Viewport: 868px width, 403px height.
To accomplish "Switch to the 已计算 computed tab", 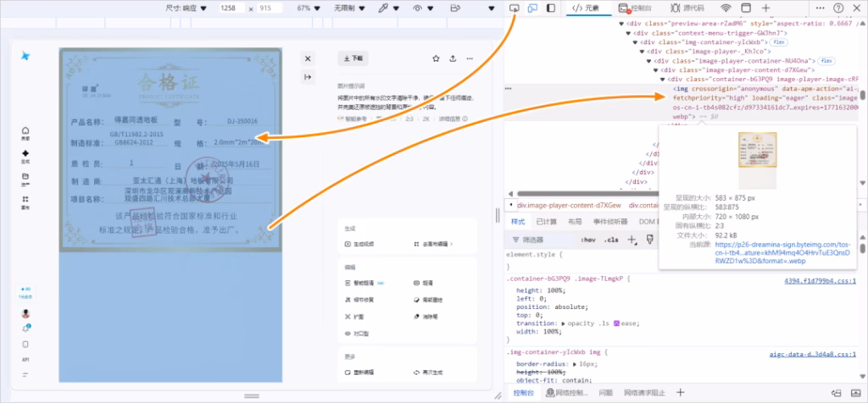I will click(x=547, y=221).
